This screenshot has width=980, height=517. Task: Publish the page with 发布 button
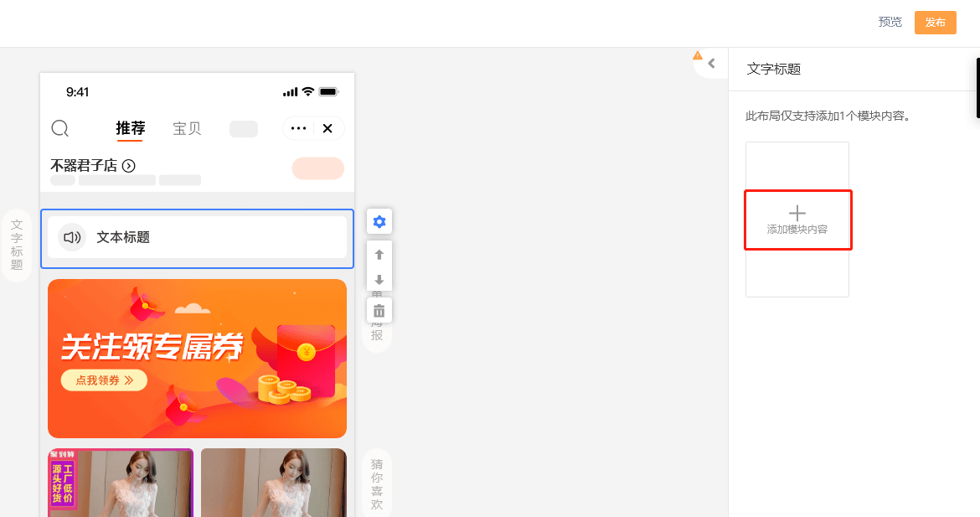[935, 23]
